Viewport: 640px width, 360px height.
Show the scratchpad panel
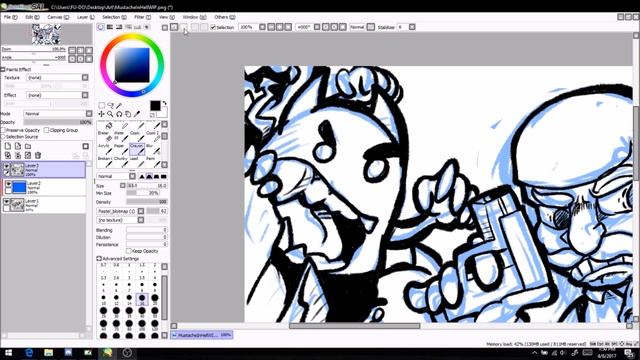147,27
